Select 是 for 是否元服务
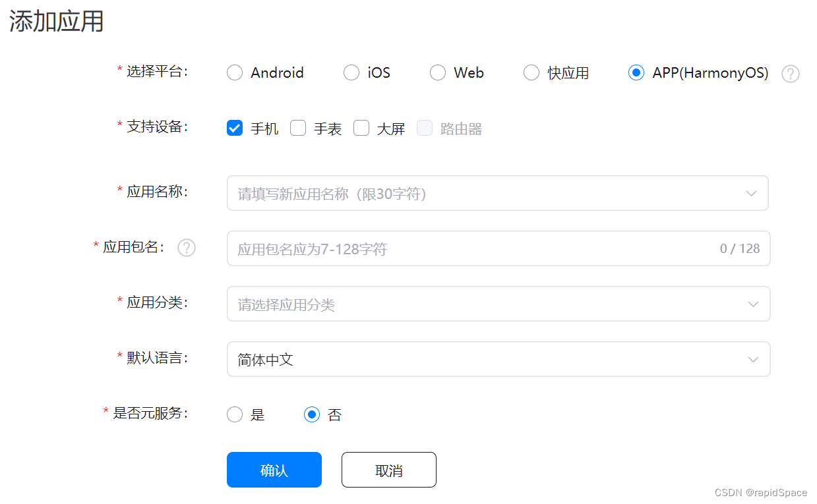This screenshot has width=817, height=504. pyautogui.click(x=235, y=414)
